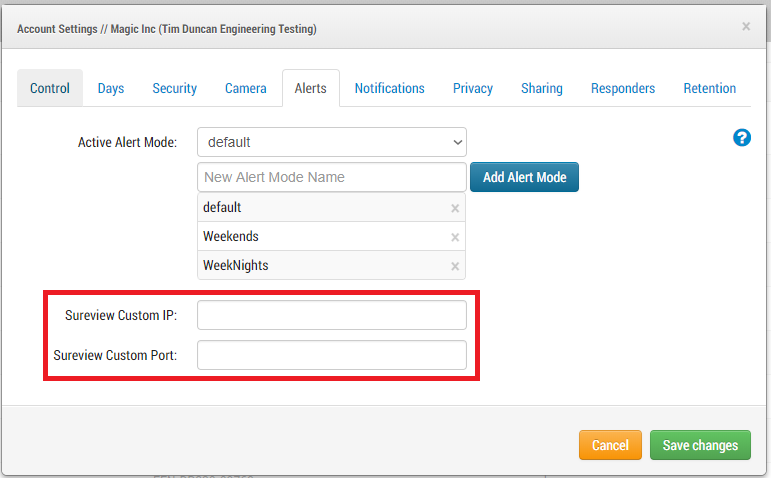Image resolution: width=771 pixels, height=478 pixels.
Task: Click the orange Cancel button
Action: point(610,445)
